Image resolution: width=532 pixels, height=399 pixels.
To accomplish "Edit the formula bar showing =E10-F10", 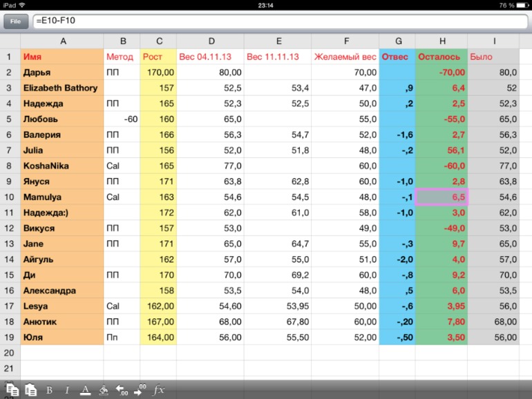I will (281, 21).
